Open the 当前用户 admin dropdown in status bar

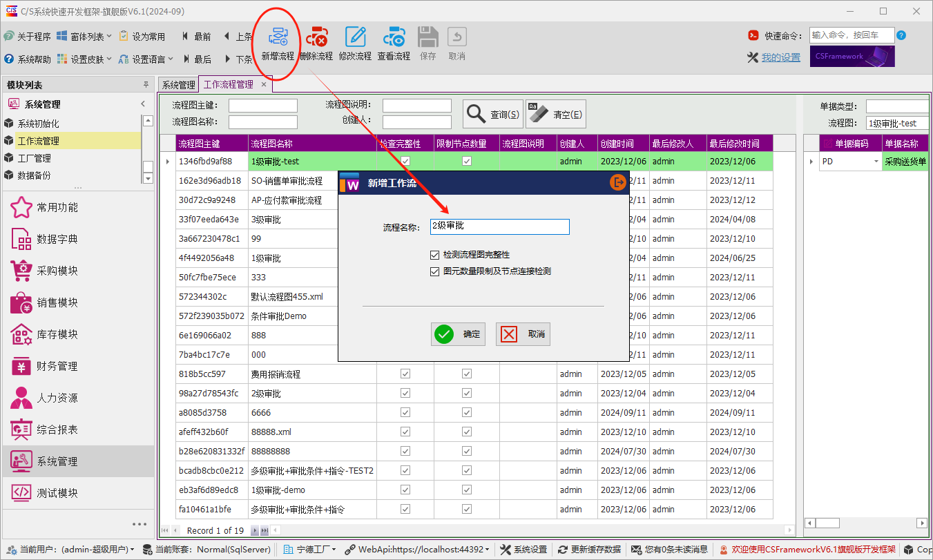[x=72, y=550]
